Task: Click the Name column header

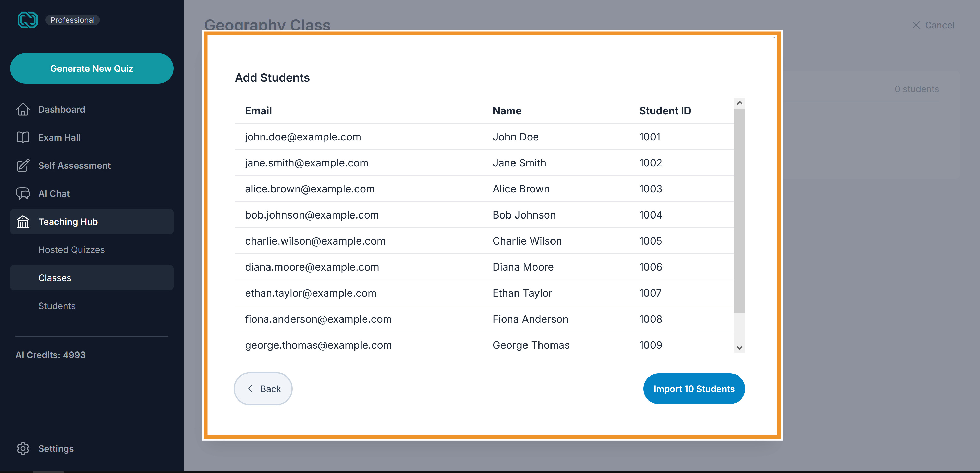Action: coord(507,111)
